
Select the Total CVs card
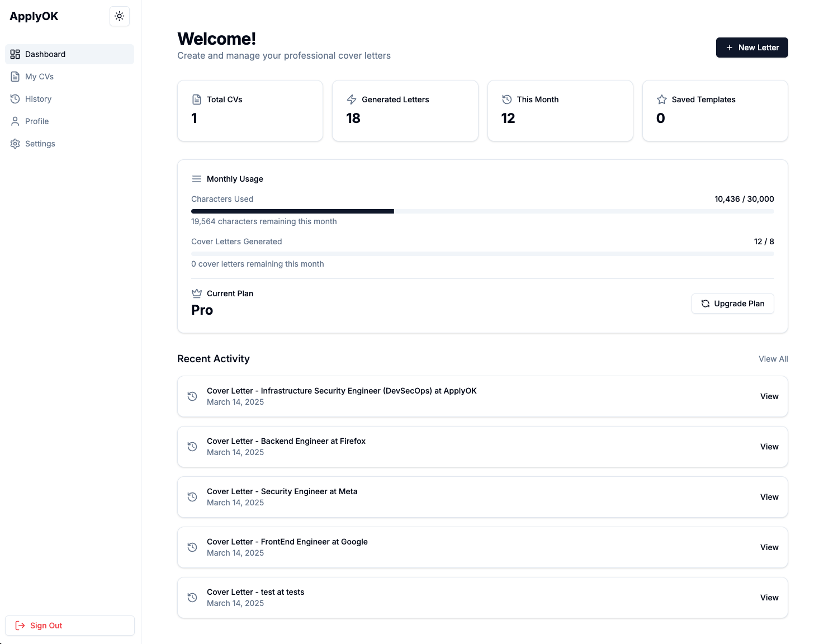250,111
